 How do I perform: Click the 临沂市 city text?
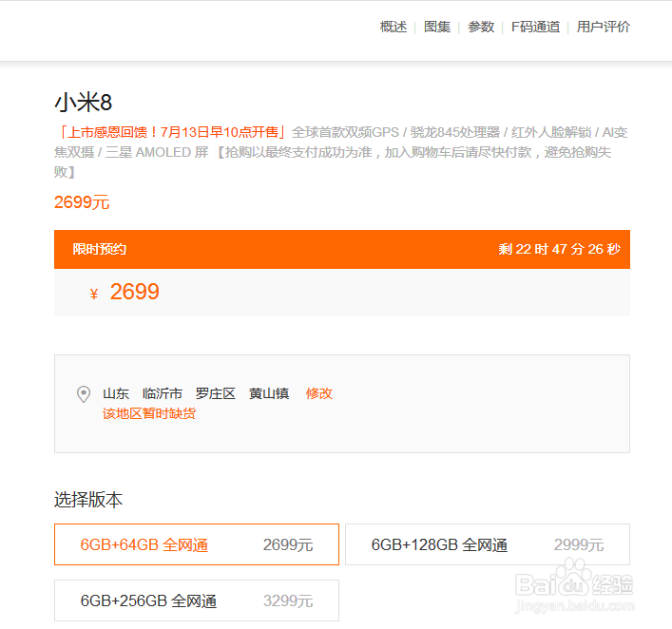click(162, 393)
